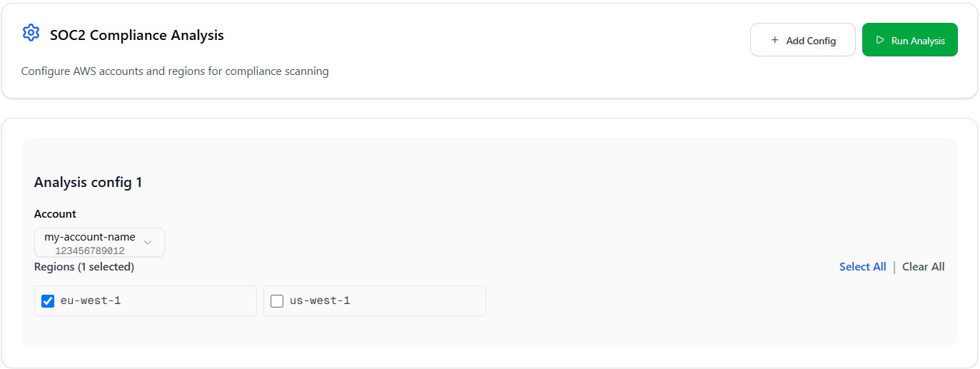
Task: Click the separator between Select All and Clear All
Action: pyautogui.click(x=894, y=267)
